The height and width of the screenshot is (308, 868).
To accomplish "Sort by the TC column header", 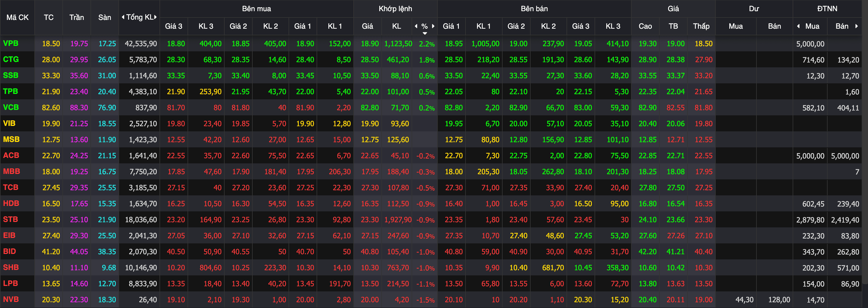I will coord(49,18).
